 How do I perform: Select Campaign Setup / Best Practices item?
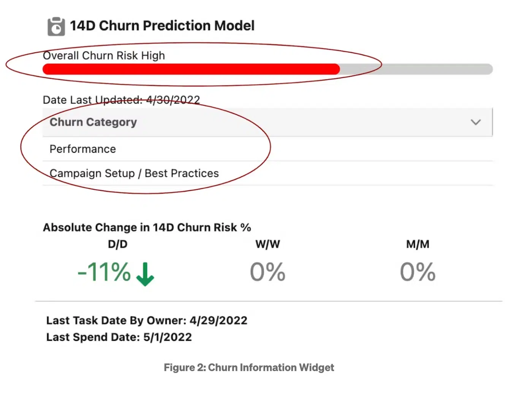click(x=268, y=173)
